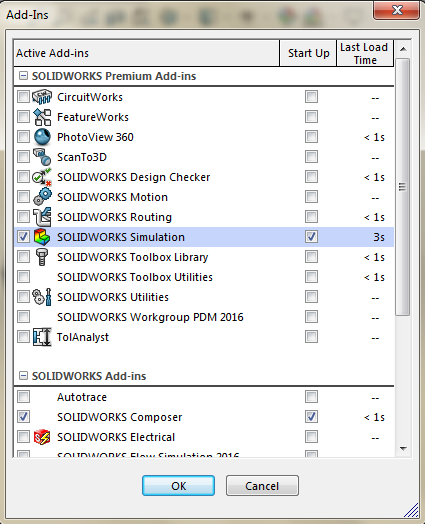Click the PhotoView 360 sphere icon
This screenshot has width=425, height=524.
(42, 137)
